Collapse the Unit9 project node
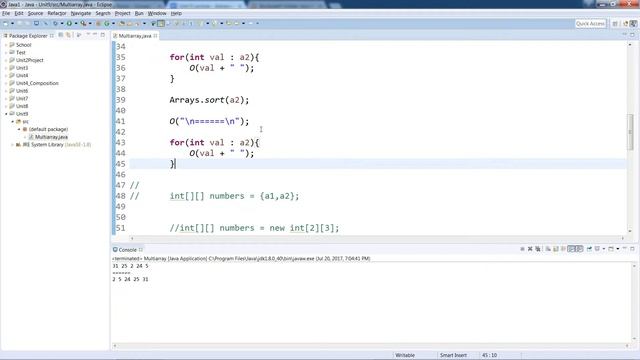 click(6, 114)
